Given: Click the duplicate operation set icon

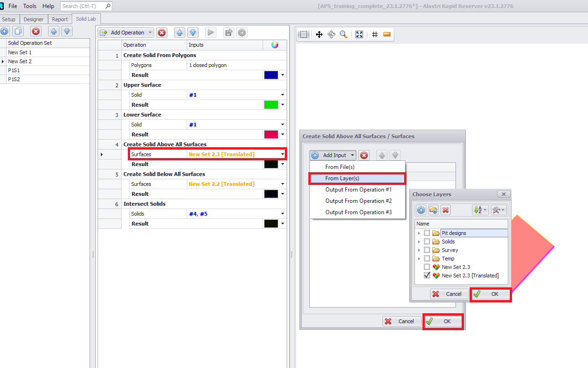Looking at the screenshot, I should [18, 32].
